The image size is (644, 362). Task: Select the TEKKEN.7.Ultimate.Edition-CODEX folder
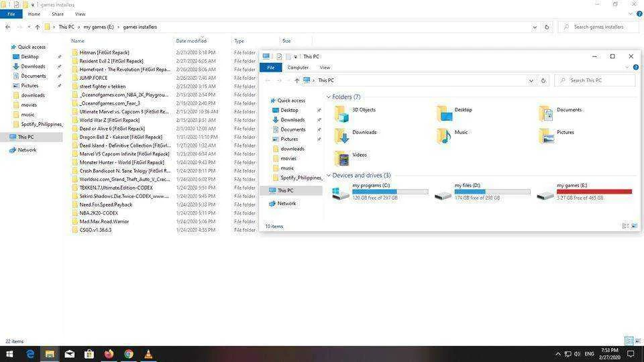(116, 188)
